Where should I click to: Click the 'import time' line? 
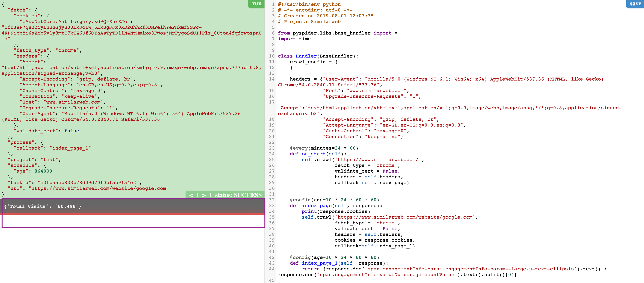[x=294, y=39]
